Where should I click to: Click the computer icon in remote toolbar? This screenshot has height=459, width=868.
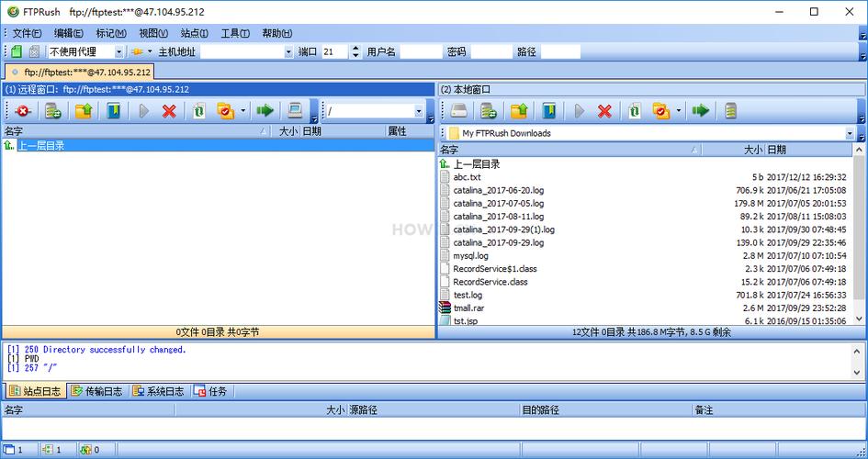pyautogui.click(x=295, y=111)
